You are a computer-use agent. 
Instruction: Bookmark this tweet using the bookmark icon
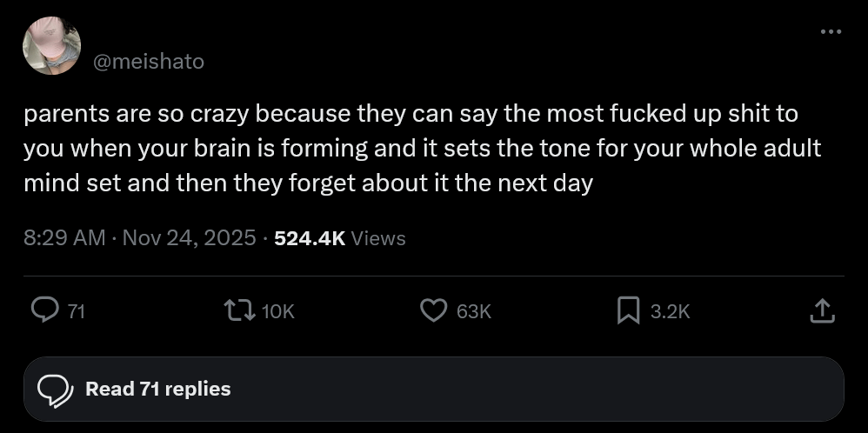(628, 310)
